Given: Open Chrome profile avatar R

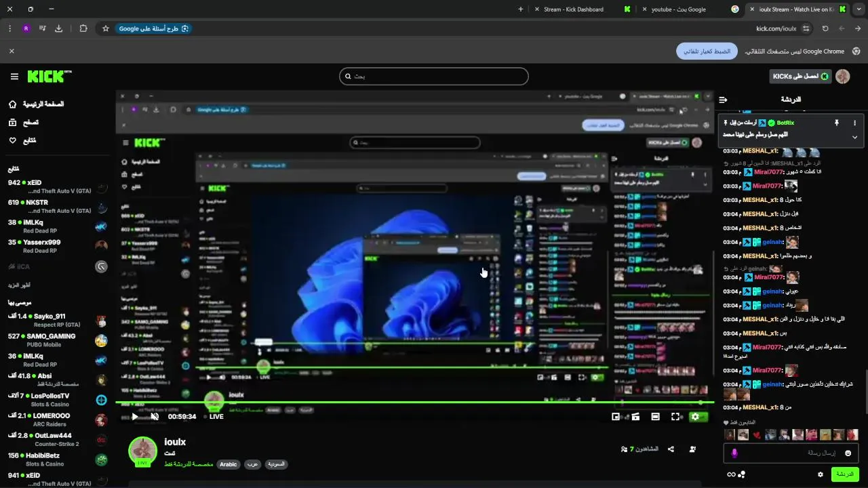Looking at the screenshot, I should (26, 28).
